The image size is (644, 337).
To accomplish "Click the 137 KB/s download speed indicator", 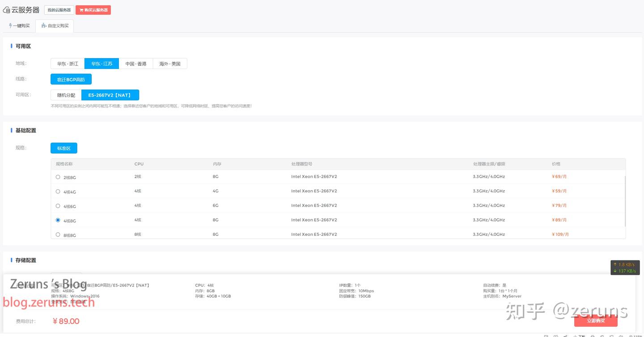I will [624, 271].
